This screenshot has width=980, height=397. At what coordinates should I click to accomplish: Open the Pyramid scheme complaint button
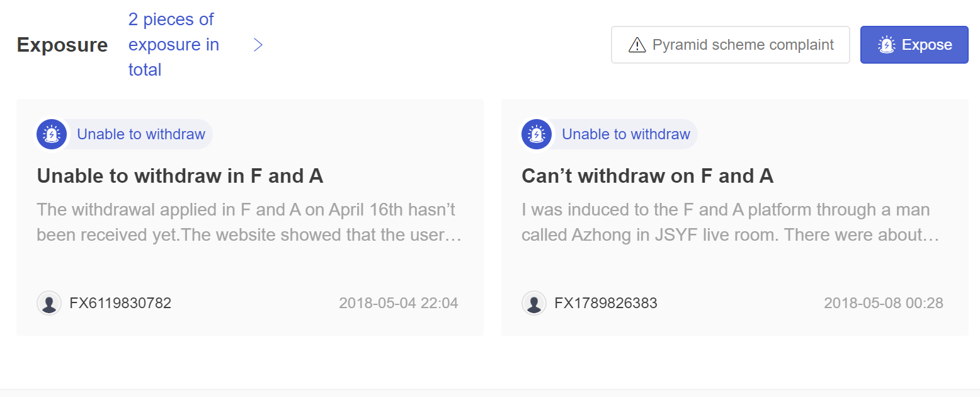[x=731, y=45]
